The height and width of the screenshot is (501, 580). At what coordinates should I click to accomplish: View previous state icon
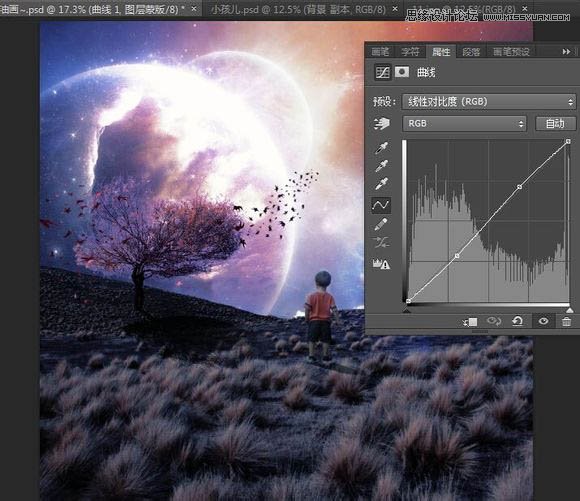point(494,321)
